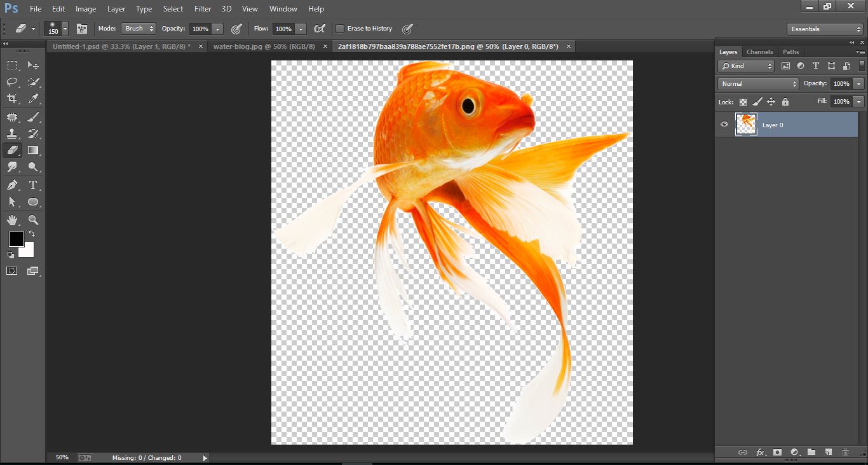Hide Layer 0 with its eye toggle
The height and width of the screenshot is (465, 868).
pyautogui.click(x=724, y=125)
